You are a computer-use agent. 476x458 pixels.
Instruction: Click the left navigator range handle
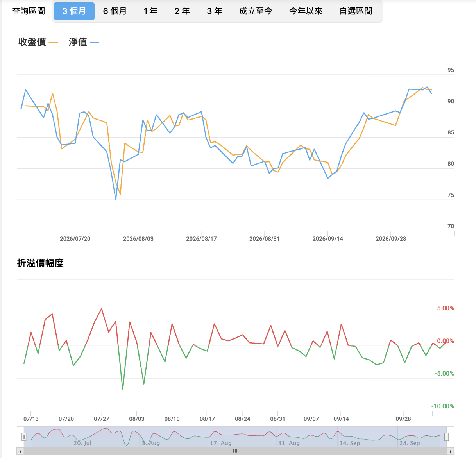coord(24,437)
